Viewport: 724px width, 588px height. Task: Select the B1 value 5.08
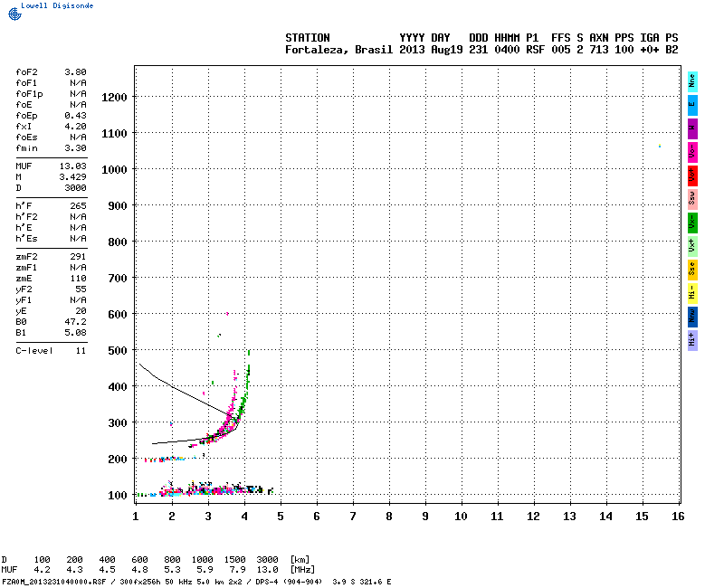point(75,333)
